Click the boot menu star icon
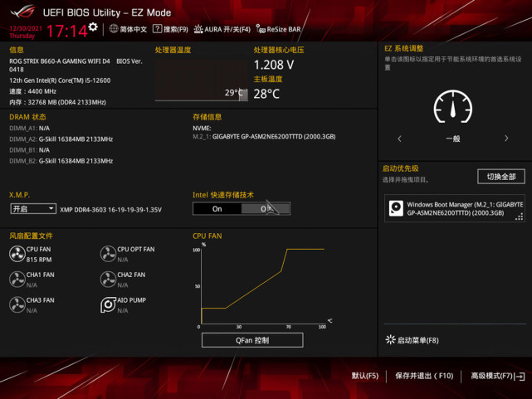 coord(390,339)
